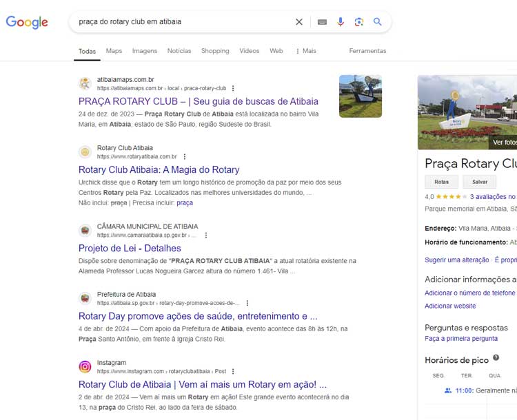Open options for rotaryatibaia.com.br result
Image resolution: width=517 pixels, height=420 pixels.
click(x=185, y=156)
